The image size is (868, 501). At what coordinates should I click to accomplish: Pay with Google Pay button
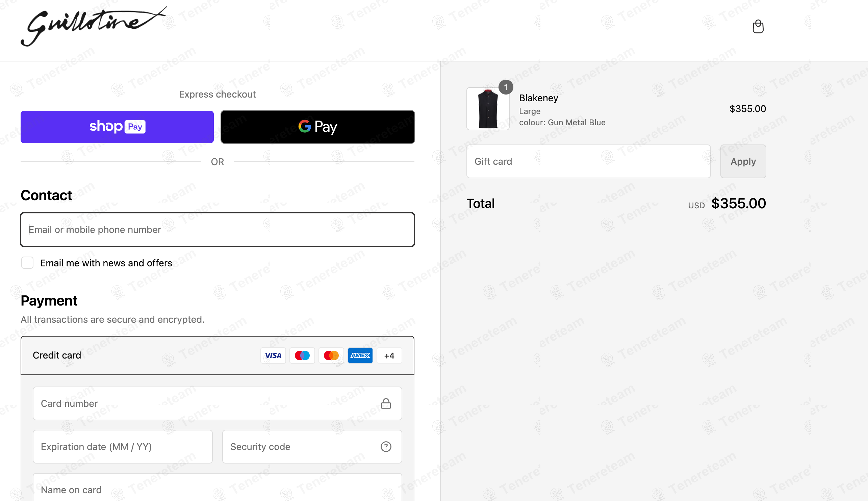coord(317,127)
